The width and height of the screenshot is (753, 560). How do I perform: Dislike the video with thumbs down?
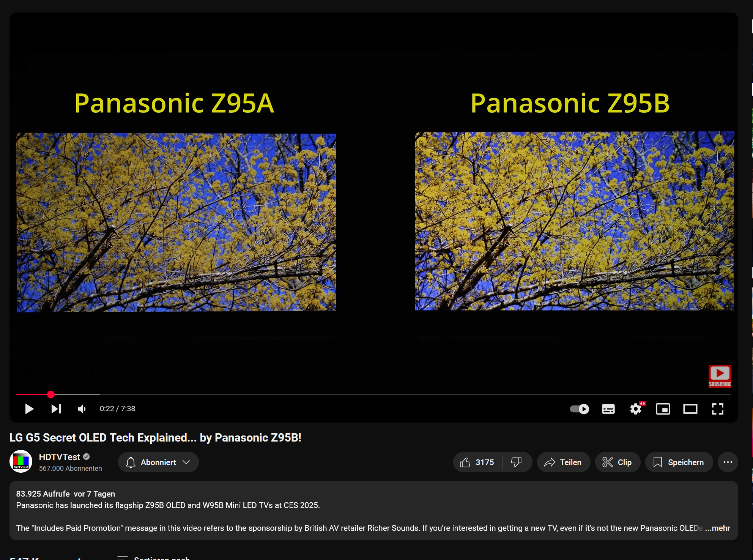click(517, 462)
